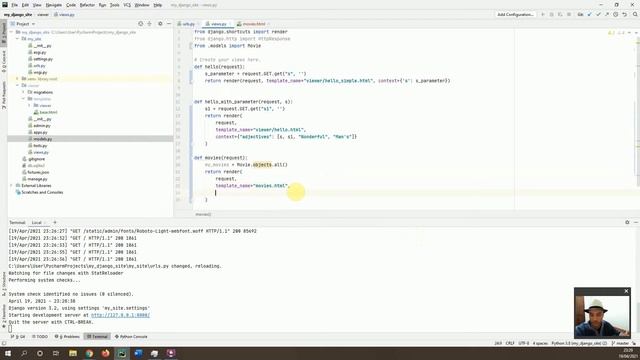Open the Tools menu
Viewport: 640px width, 360px height.
coord(115,5)
